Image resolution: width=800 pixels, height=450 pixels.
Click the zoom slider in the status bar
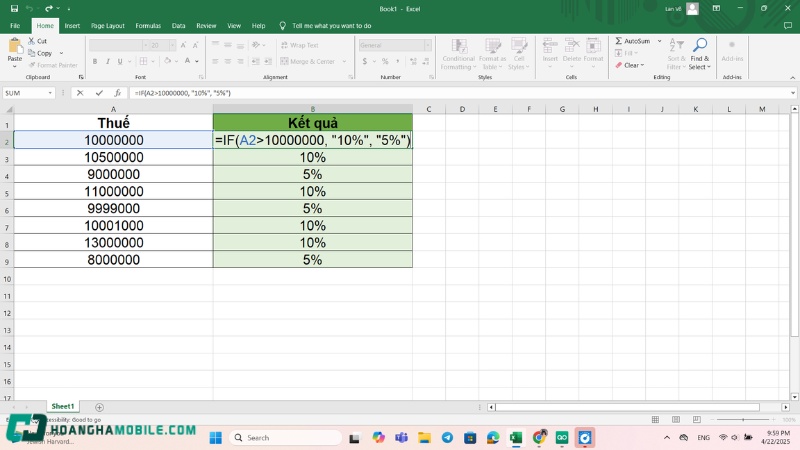(x=742, y=419)
